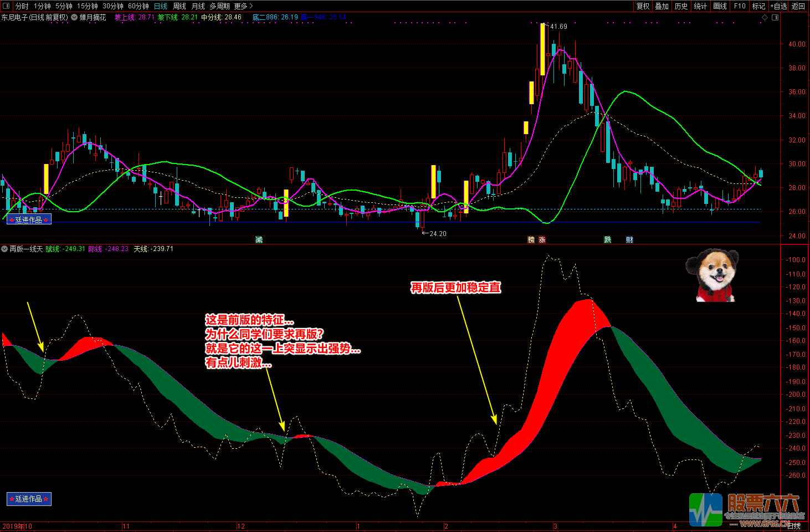Click the 涨 event marker icon

542,240
